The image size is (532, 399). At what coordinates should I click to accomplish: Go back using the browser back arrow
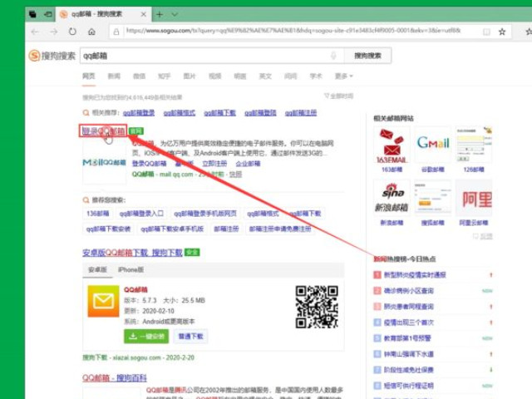click(35, 32)
